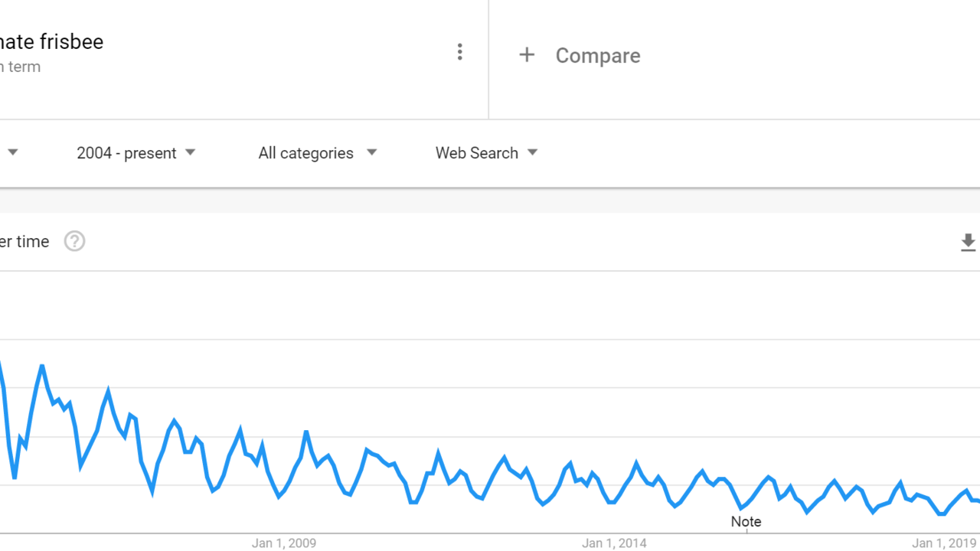Click the arrow next to All categories
This screenshot has height=551, width=980.
371,152
